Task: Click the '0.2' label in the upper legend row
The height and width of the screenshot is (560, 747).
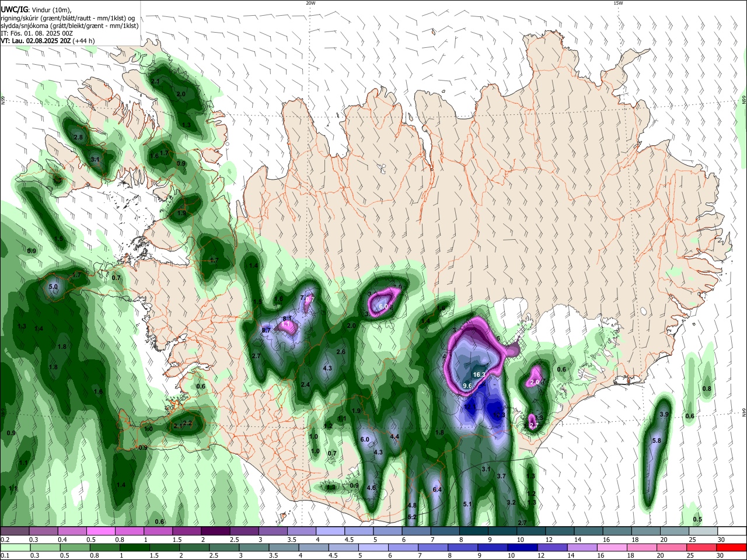Action: pos(5,539)
